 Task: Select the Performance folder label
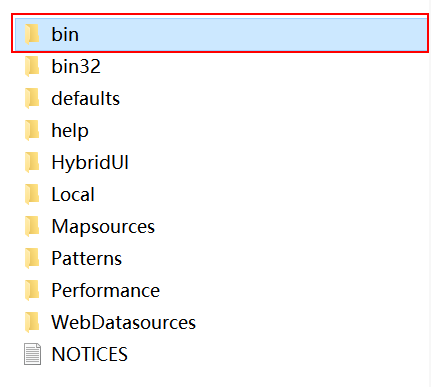coord(106,290)
